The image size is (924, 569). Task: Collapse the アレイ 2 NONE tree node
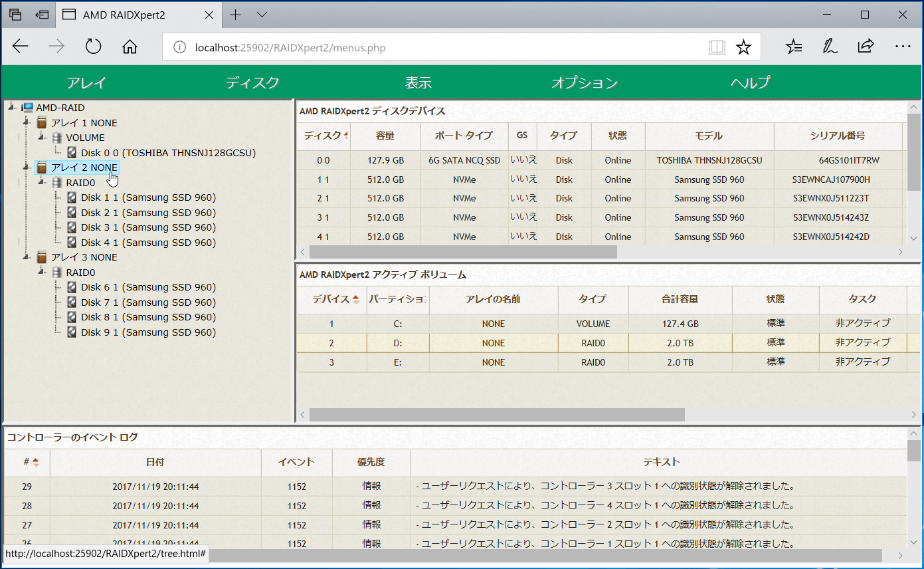[27, 167]
